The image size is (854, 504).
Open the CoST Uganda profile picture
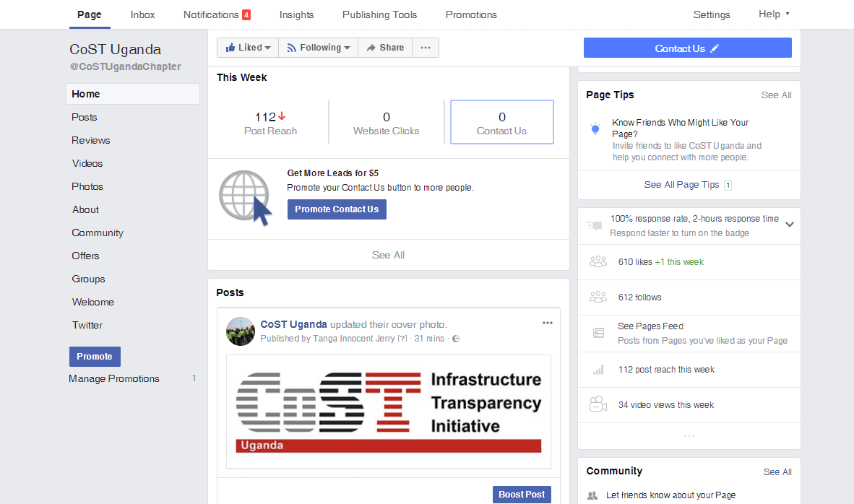pyautogui.click(x=240, y=331)
